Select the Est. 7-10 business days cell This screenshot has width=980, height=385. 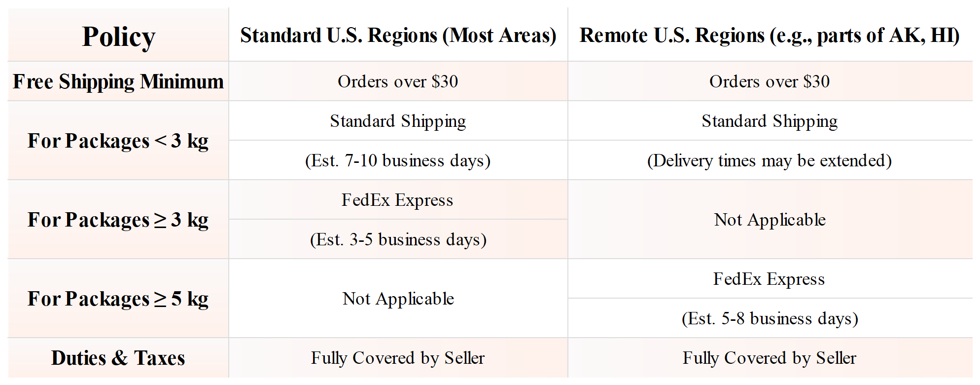tap(398, 160)
